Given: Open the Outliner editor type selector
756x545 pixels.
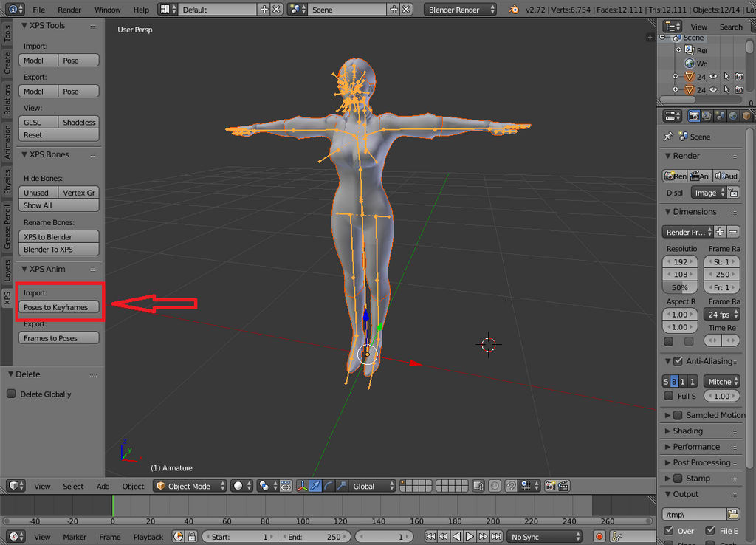Looking at the screenshot, I should (x=672, y=27).
